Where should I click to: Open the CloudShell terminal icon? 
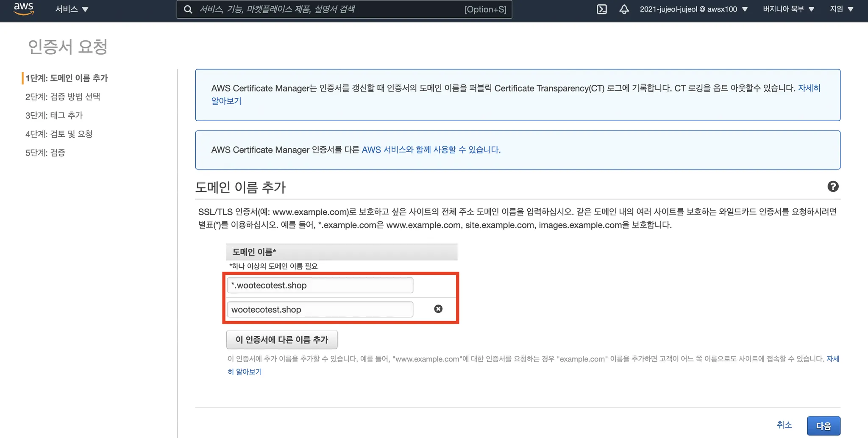602,9
